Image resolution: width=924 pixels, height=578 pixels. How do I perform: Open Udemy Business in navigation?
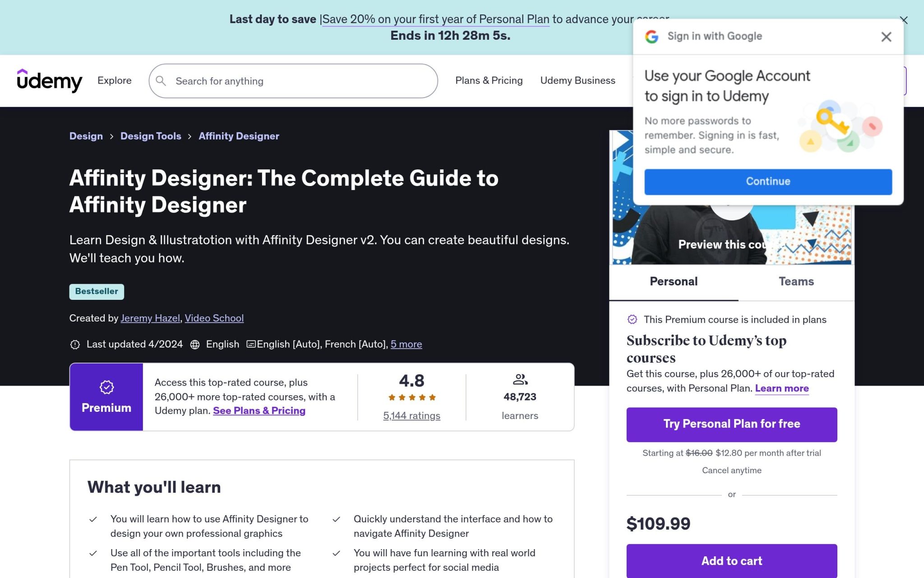[577, 80]
